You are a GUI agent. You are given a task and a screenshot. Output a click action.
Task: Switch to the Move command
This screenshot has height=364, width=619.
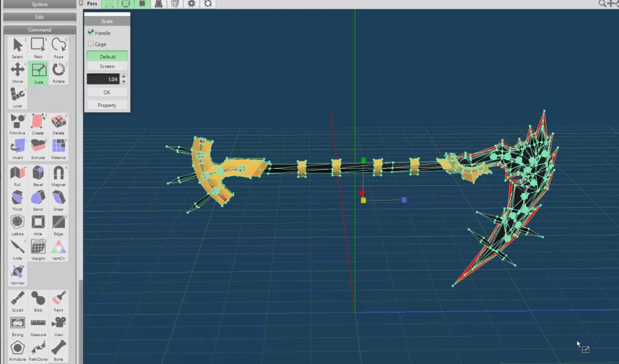point(17,72)
